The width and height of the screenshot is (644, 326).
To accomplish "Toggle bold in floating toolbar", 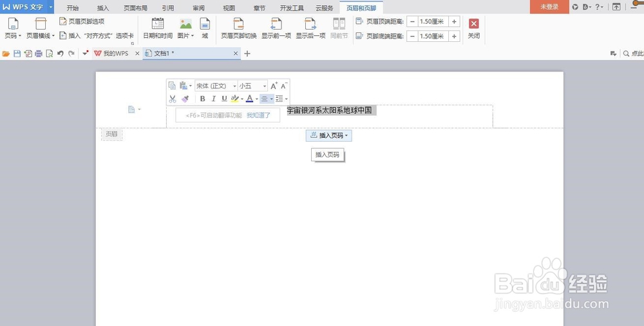I will point(202,99).
